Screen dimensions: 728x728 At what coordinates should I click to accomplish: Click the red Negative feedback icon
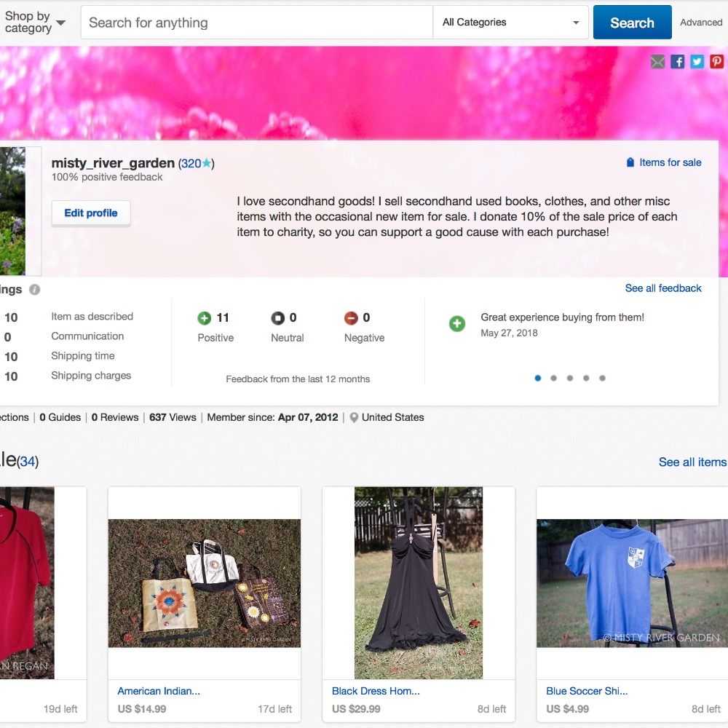click(351, 318)
